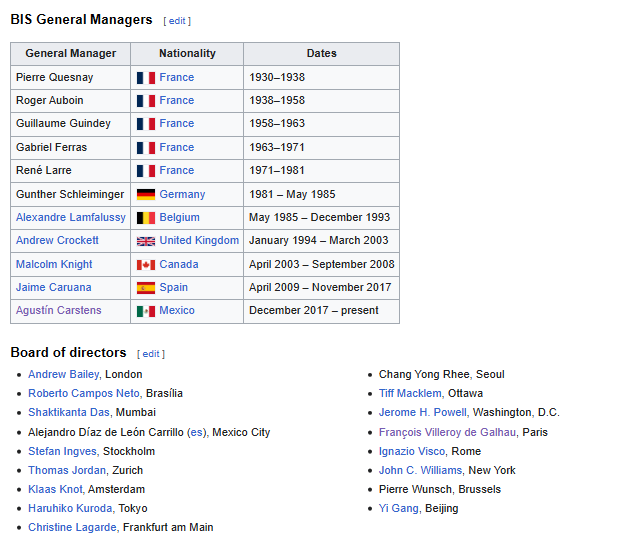Click the Mexican flag icon
The image size is (626, 540).
pos(146,311)
